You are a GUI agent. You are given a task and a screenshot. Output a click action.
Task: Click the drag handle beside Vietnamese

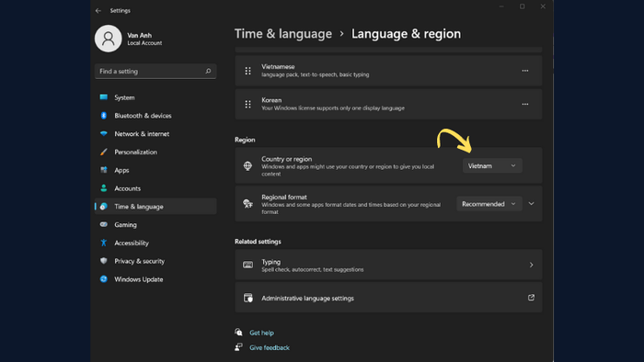[247, 71]
